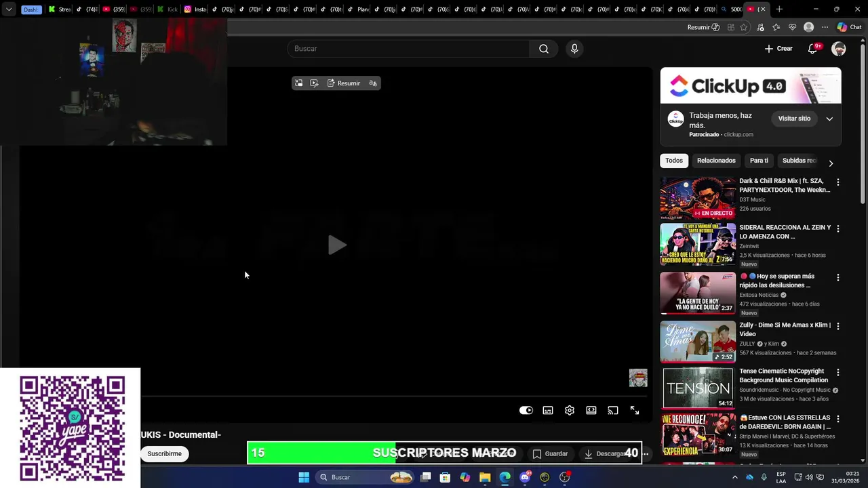The height and width of the screenshot is (488, 868).
Task: Open YouTube notifications bell
Action: coord(812,49)
